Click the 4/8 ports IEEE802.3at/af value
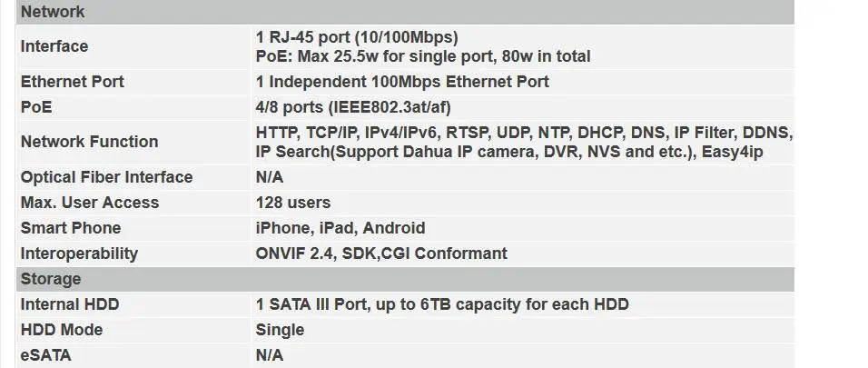The width and height of the screenshot is (868, 368). click(x=353, y=107)
